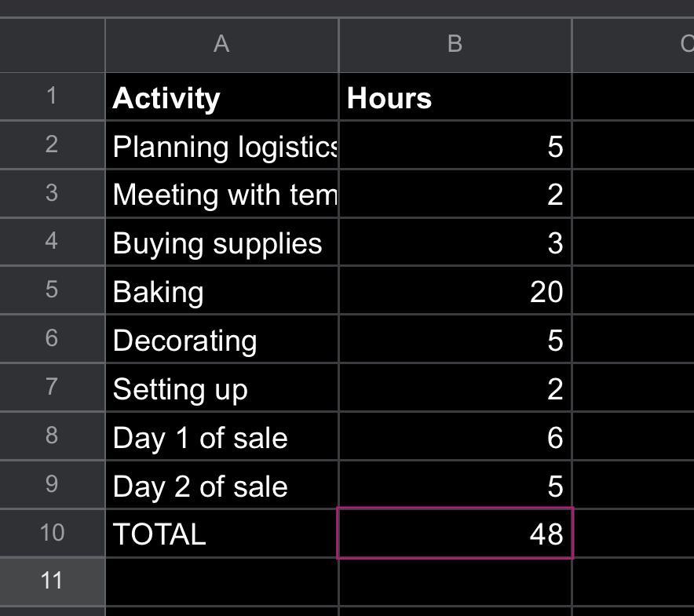
Task: Click the Activity header cell
Action: 221,97
